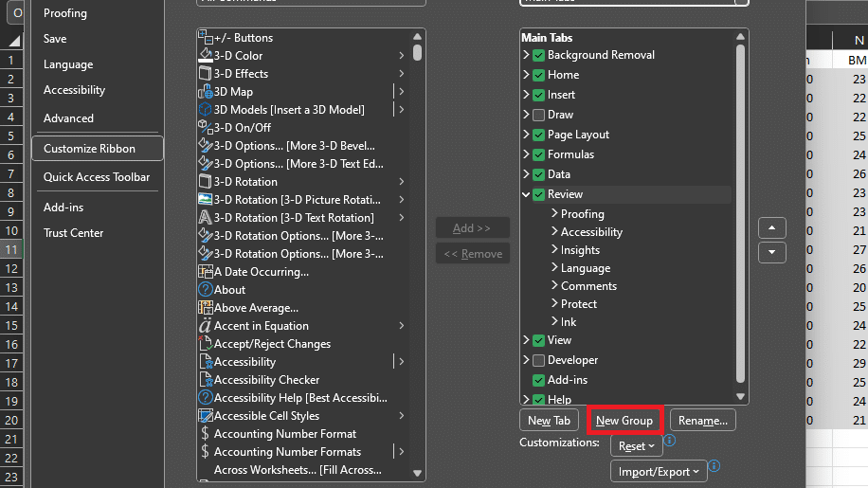Click the 3D Map command icon
The image size is (868, 488).
206,92
